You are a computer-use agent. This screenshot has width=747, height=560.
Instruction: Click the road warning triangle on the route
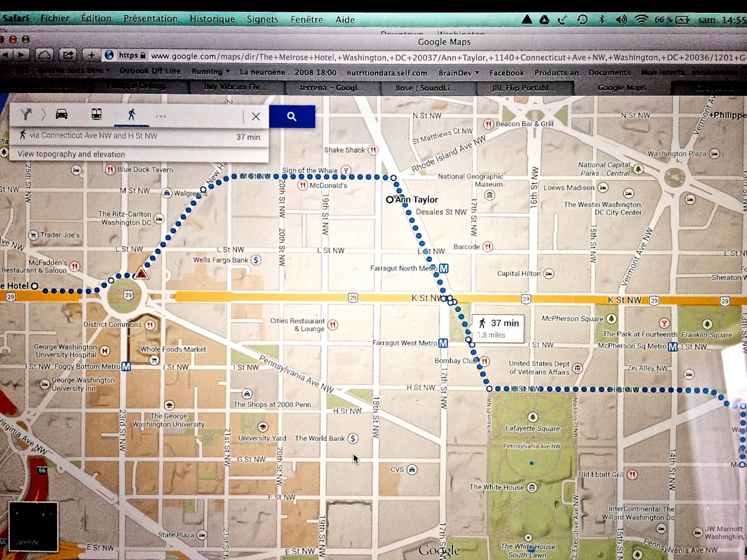coord(141,274)
